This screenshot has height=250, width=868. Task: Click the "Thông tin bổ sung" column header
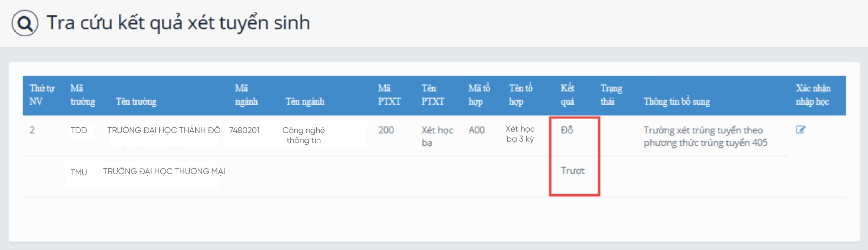(x=676, y=102)
